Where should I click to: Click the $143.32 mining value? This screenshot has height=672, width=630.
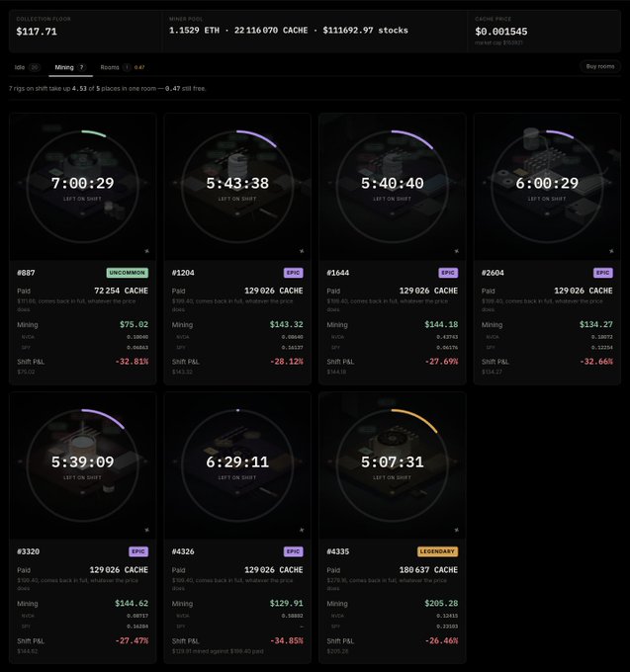[287, 324]
